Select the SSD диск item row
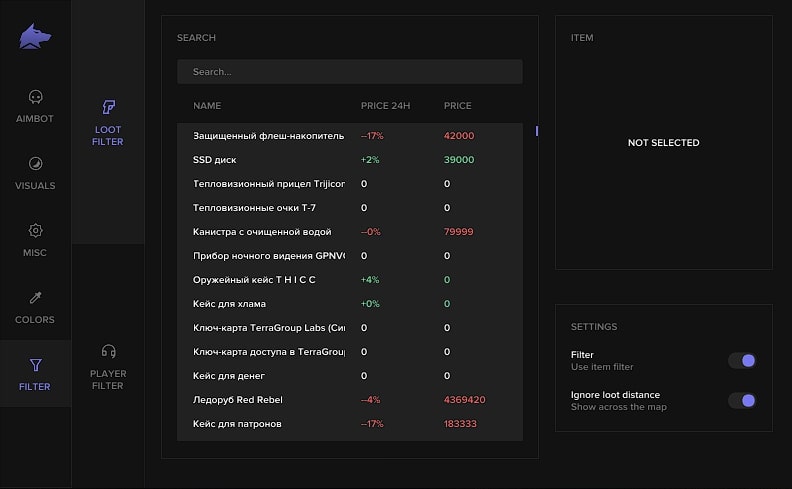This screenshot has width=792, height=489. tap(349, 160)
